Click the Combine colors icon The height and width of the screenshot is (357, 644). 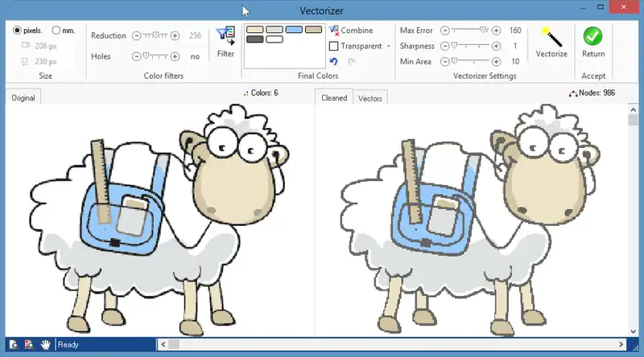tap(334, 31)
